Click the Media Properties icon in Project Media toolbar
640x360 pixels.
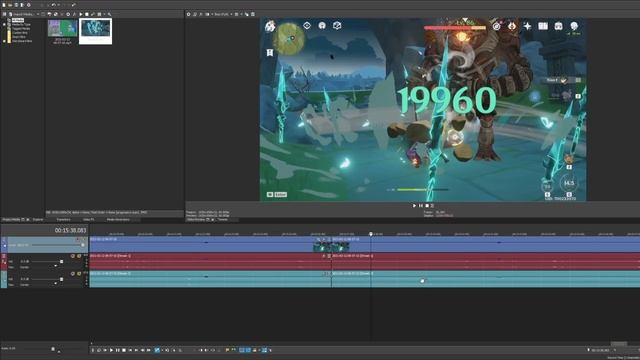tap(68, 14)
